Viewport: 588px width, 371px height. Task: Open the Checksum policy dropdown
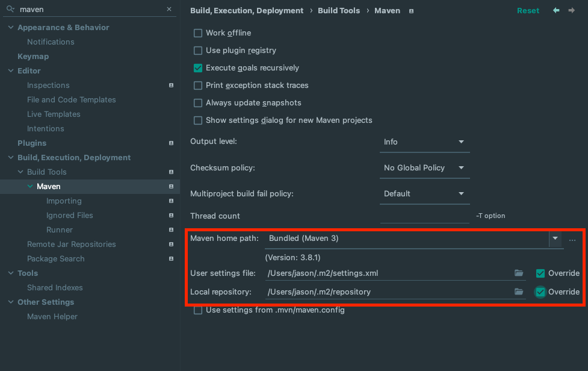point(426,168)
